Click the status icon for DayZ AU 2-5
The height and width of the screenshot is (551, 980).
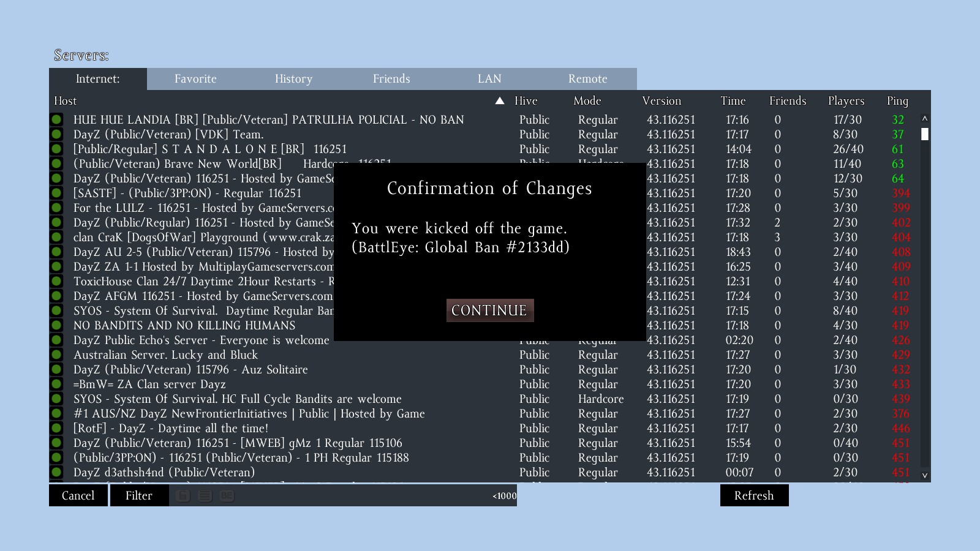click(56, 252)
